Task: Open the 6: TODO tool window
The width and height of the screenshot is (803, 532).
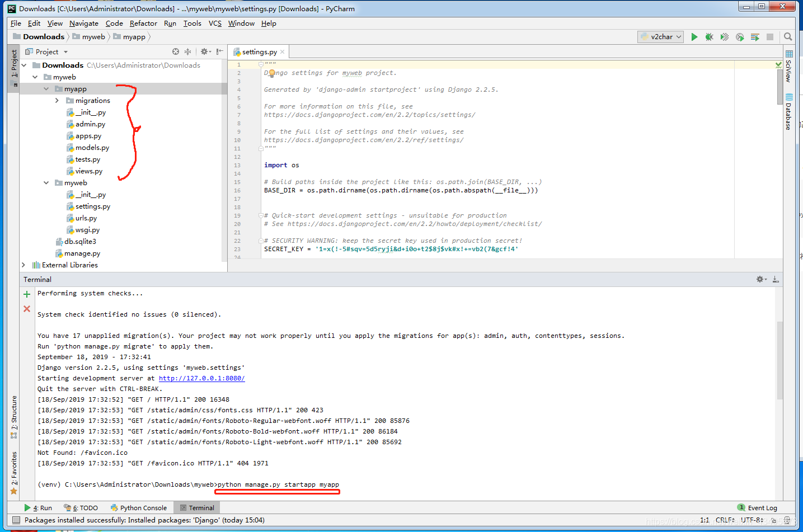Action: [81, 508]
